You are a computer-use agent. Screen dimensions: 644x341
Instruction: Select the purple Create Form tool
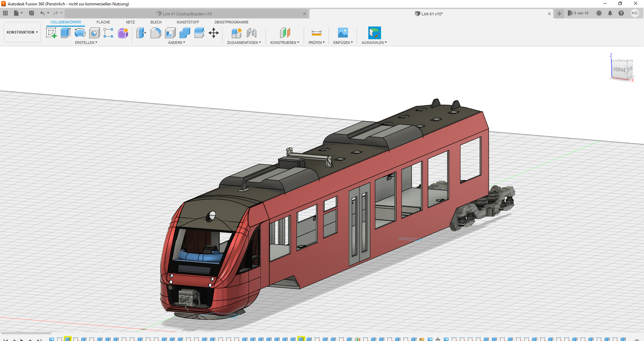123,33
